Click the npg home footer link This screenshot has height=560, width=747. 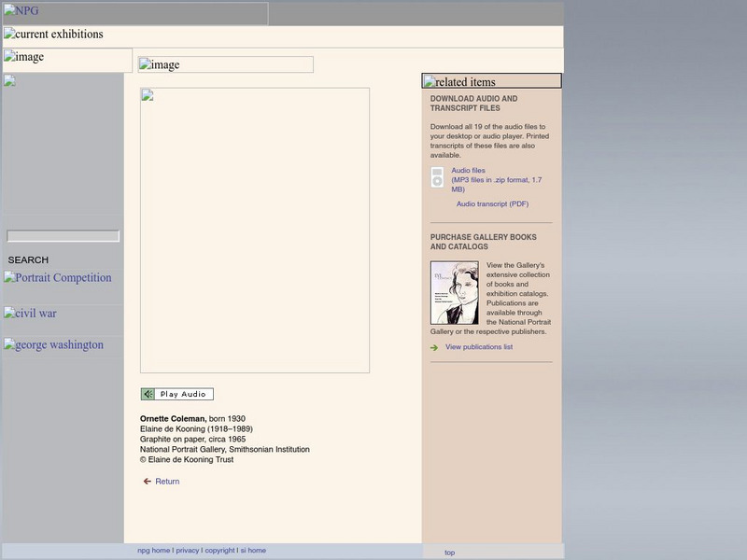point(153,551)
